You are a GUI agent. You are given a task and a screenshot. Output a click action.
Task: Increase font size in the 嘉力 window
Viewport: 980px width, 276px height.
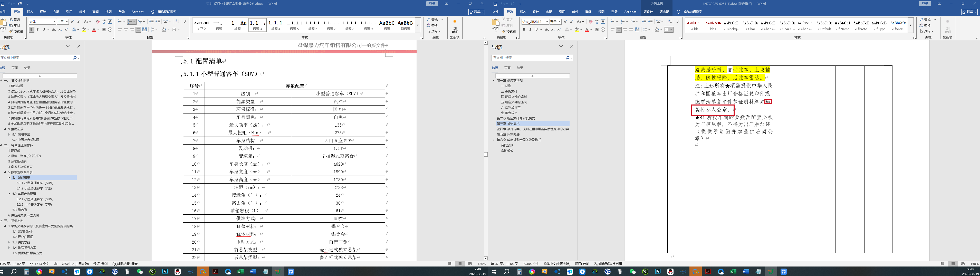tap(72, 22)
